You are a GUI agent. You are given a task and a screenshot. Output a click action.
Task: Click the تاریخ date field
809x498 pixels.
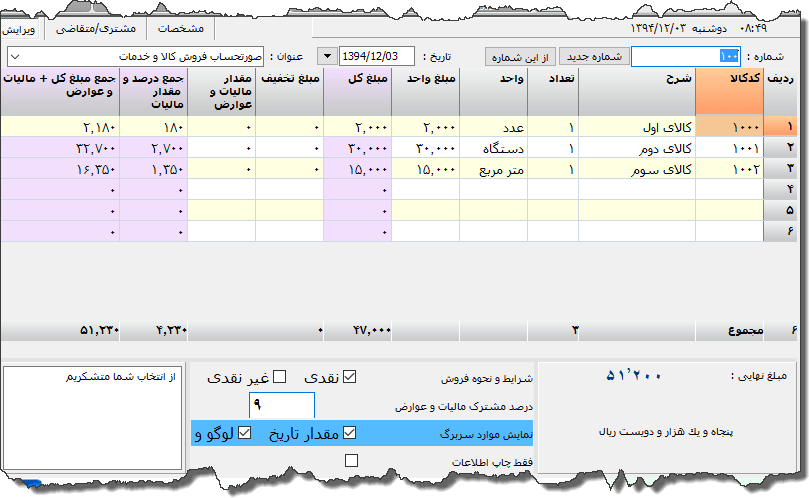(x=378, y=56)
